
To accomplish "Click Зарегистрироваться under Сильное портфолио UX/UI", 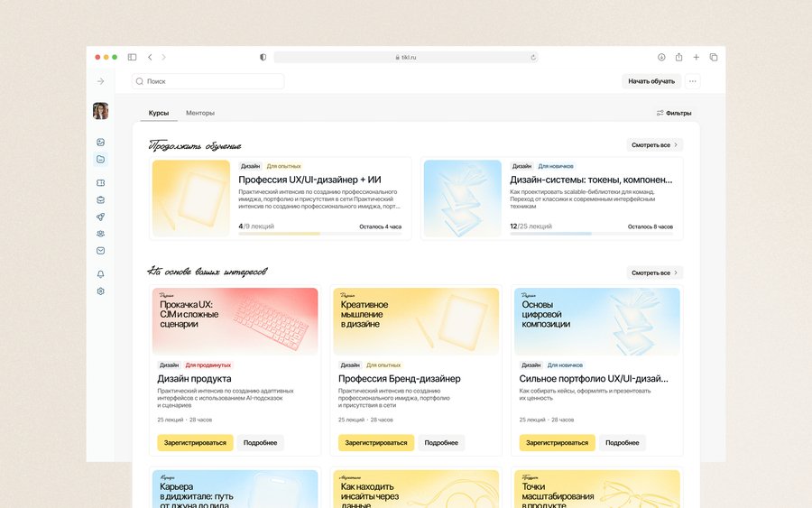I will 558,443.
